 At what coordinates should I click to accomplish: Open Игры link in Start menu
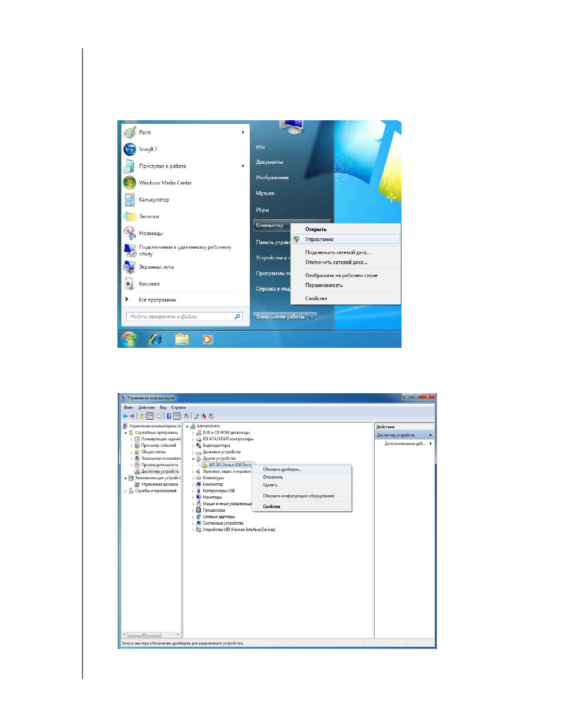point(262,210)
